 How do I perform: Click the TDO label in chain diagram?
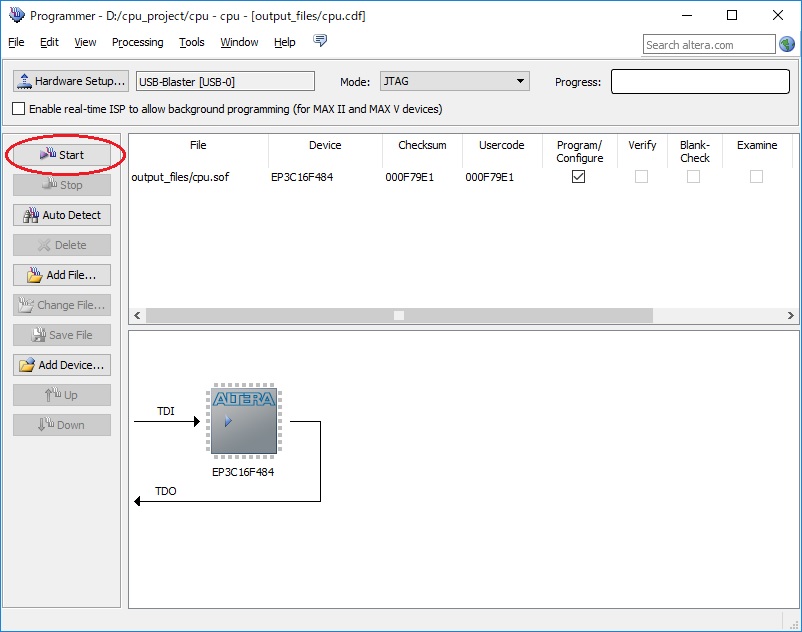pos(166,491)
